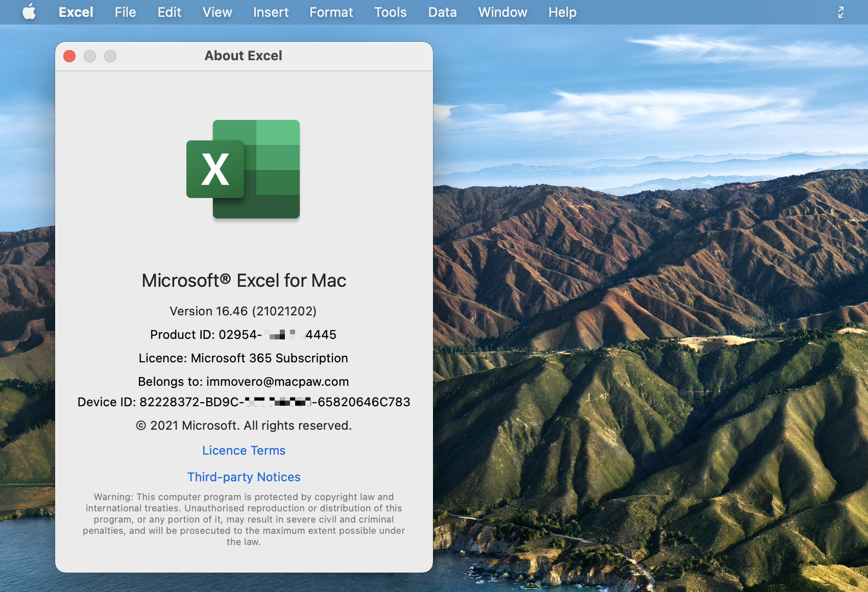This screenshot has width=868, height=592.
Task: Click the Belongs to email line
Action: pos(244,382)
